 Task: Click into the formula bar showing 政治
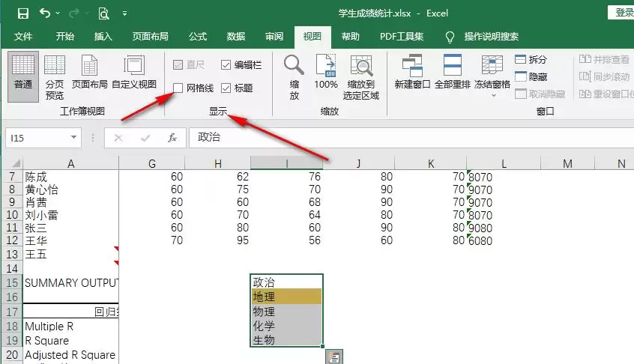(411, 137)
